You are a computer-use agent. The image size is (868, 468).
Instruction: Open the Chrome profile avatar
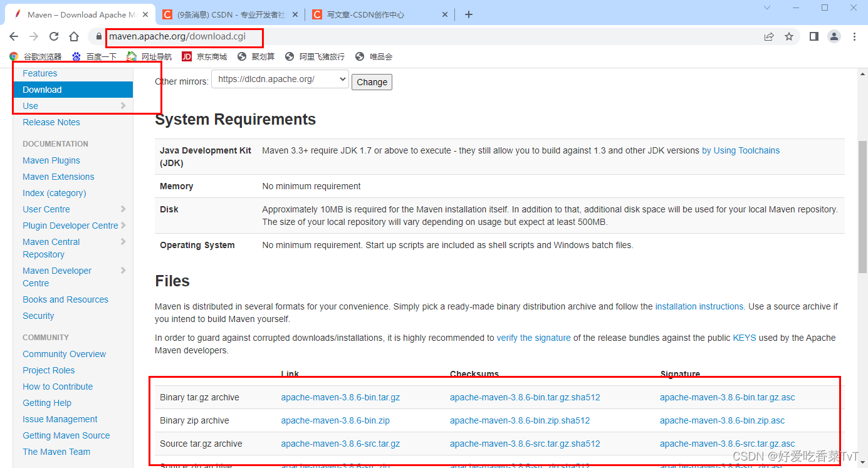[834, 36]
